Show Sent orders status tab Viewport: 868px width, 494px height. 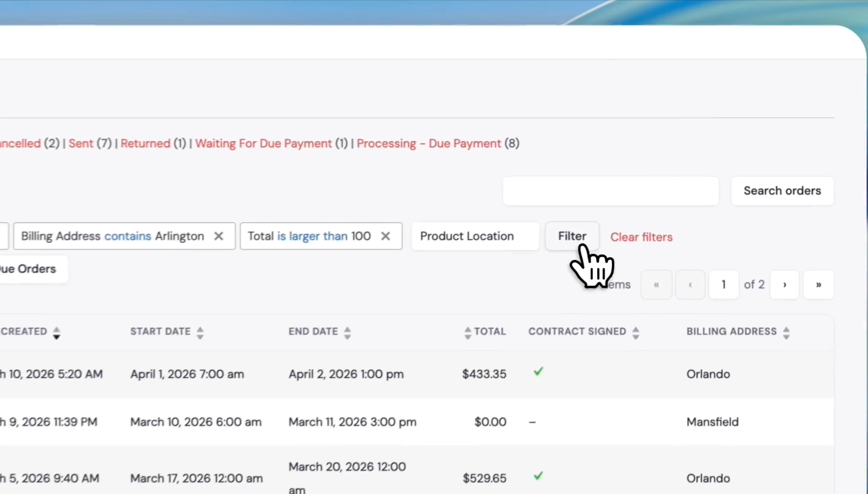click(81, 144)
